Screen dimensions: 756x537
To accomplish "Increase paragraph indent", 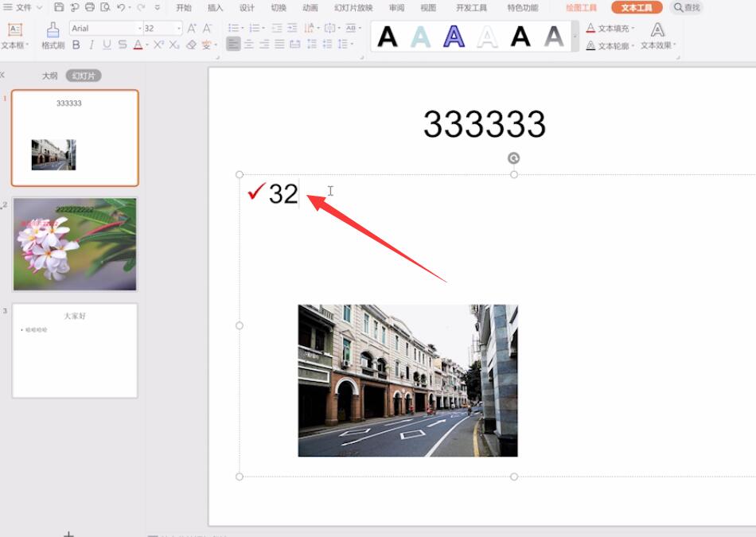I will click(x=292, y=28).
